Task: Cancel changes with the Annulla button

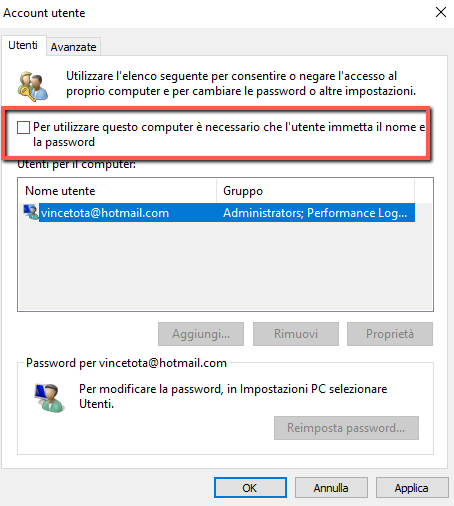Action: click(x=331, y=488)
